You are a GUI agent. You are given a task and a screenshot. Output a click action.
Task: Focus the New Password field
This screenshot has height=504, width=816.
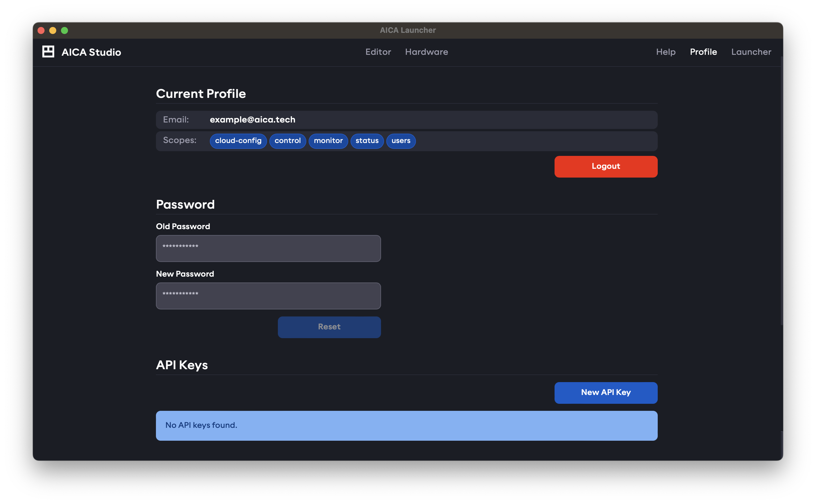coord(268,296)
